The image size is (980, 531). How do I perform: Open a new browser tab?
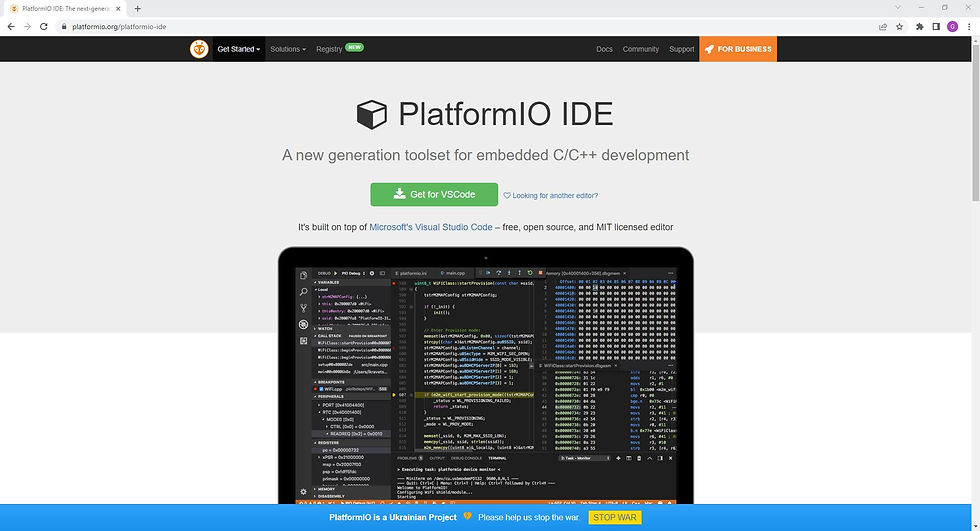138,9
